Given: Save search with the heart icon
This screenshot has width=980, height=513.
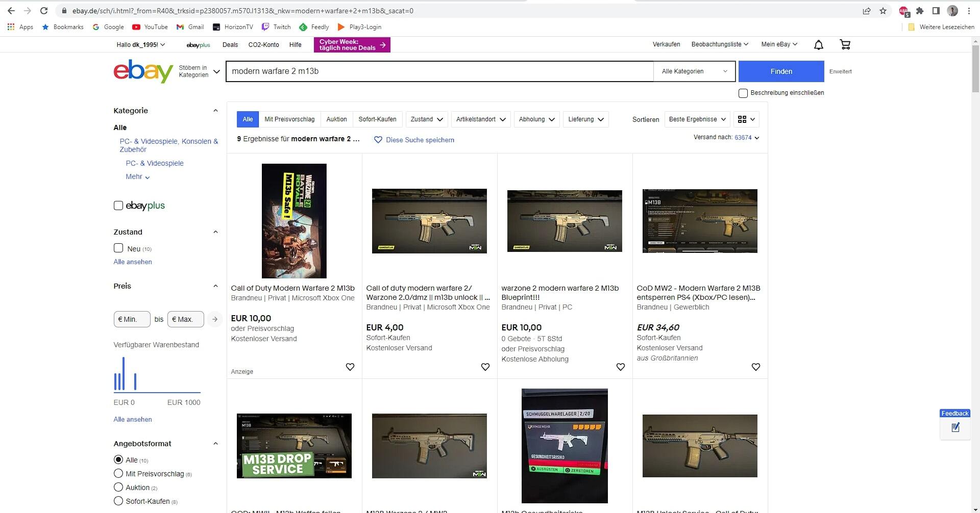Looking at the screenshot, I should [378, 140].
